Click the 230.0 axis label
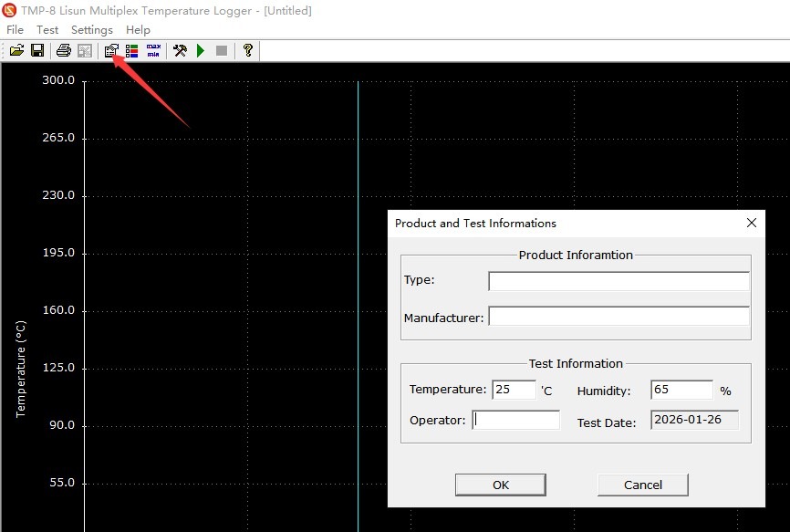This screenshot has width=790, height=532. [58, 195]
